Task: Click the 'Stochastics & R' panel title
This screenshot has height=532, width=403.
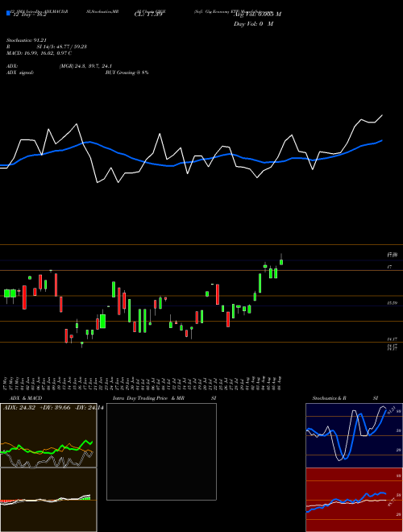Action: [330, 398]
